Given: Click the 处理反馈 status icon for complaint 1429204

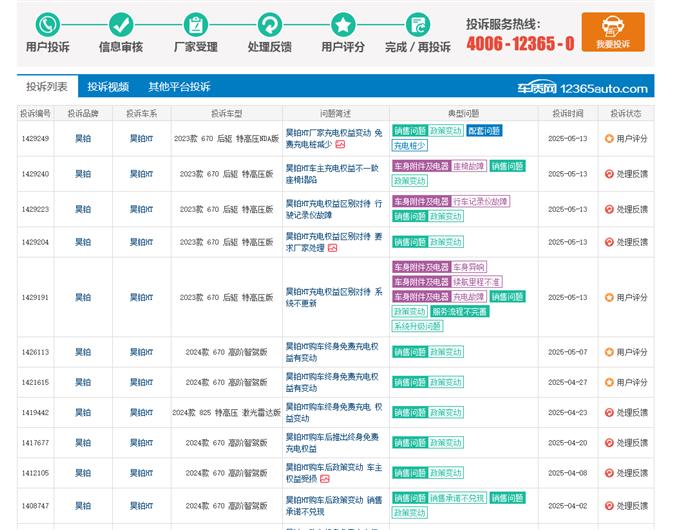Looking at the screenshot, I should 609,242.
